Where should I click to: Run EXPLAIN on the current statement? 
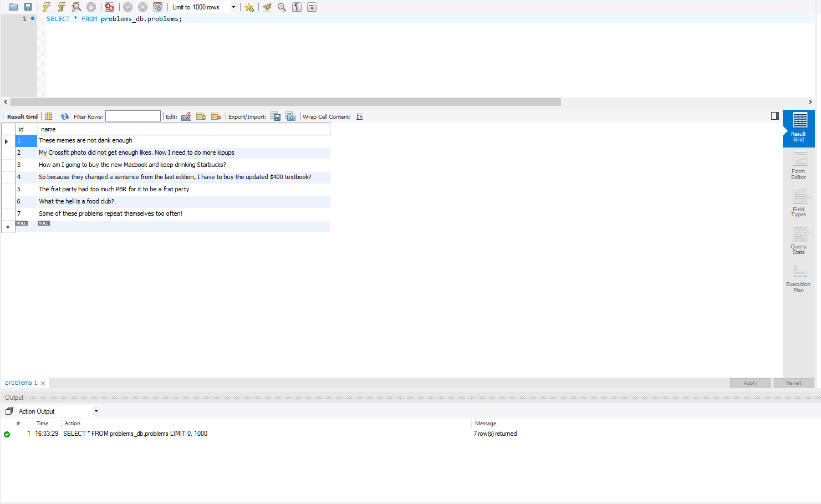click(77, 7)
